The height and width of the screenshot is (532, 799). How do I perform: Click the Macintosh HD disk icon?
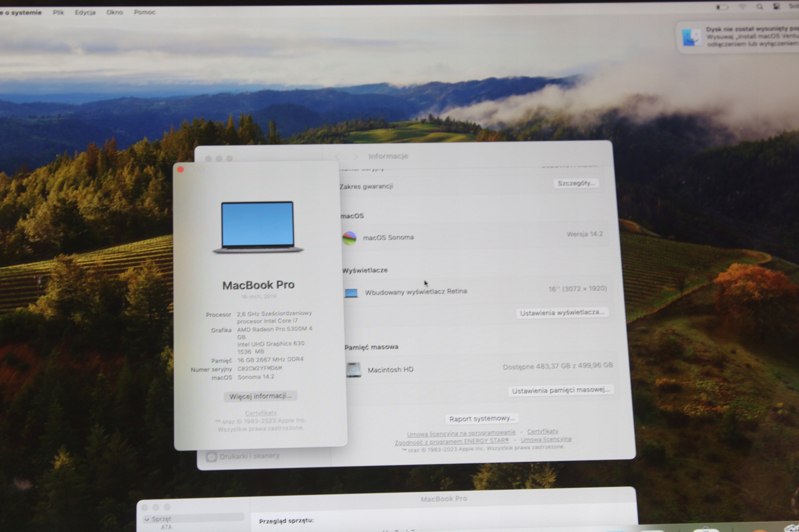point(354,370)
